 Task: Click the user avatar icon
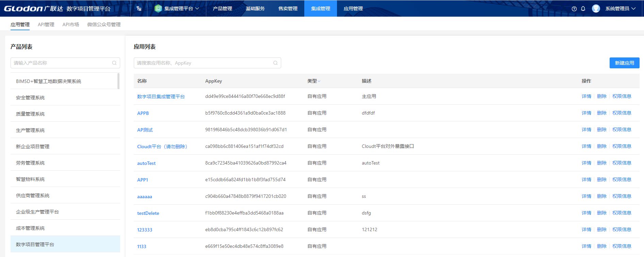(596, 8)
